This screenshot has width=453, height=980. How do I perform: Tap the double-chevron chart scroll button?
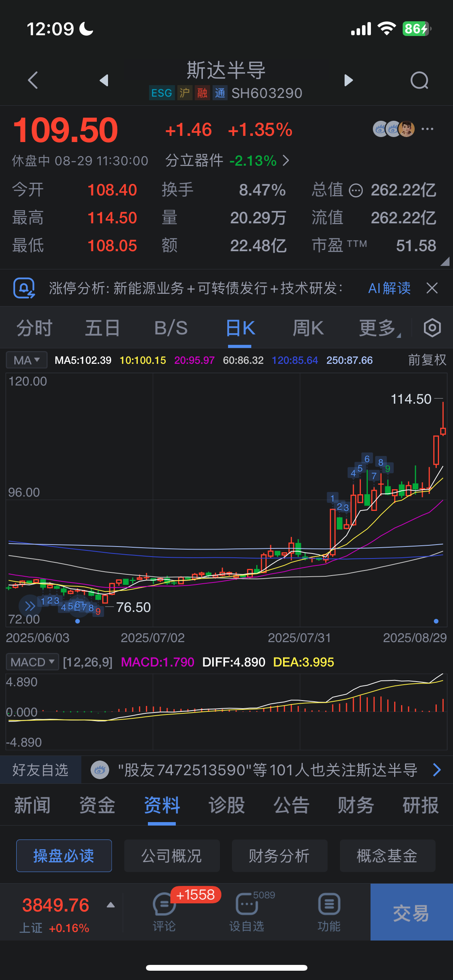tap(30, 606)
